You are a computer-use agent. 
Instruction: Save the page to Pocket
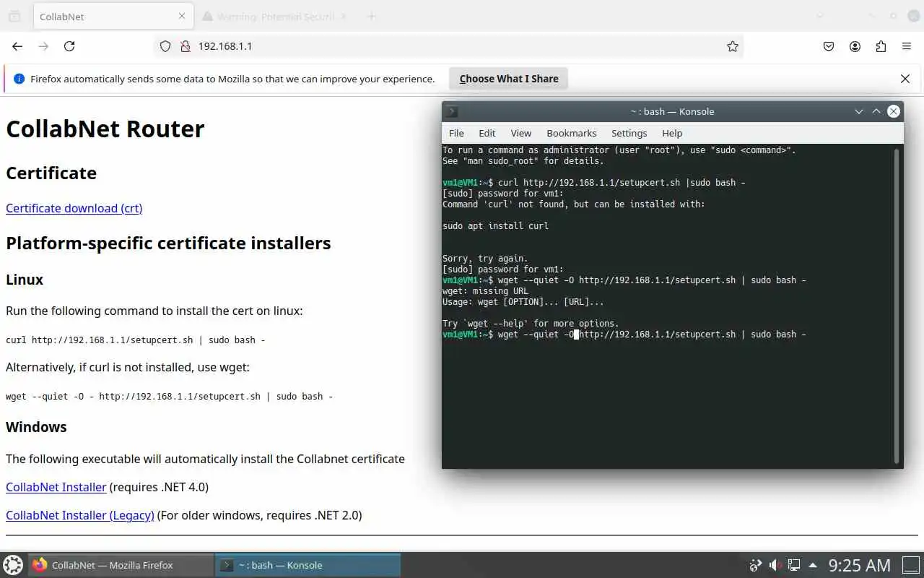pyautogui.click(x=829, y=46)
